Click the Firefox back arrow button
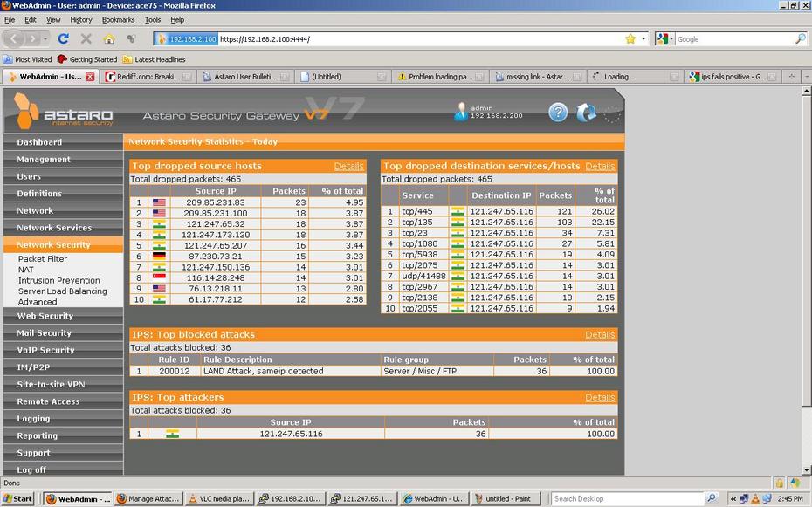Screen dimensions: 812x507 click(x=14, y=38)
